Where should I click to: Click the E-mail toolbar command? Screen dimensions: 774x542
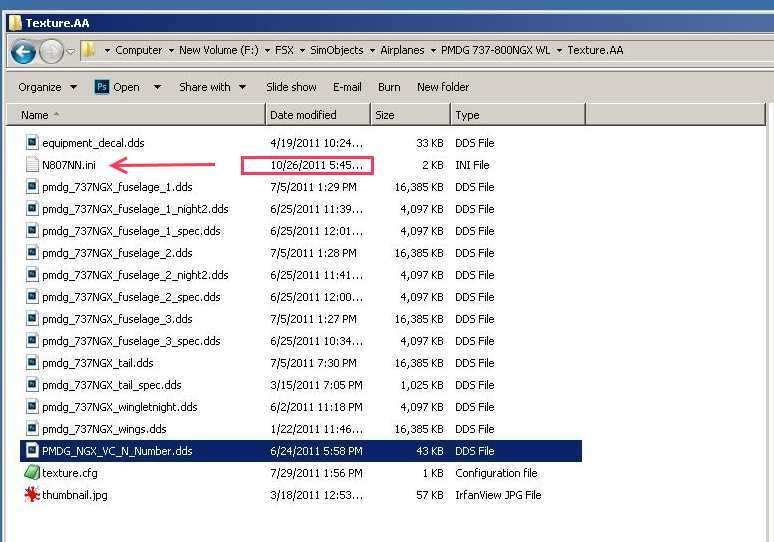347,87
